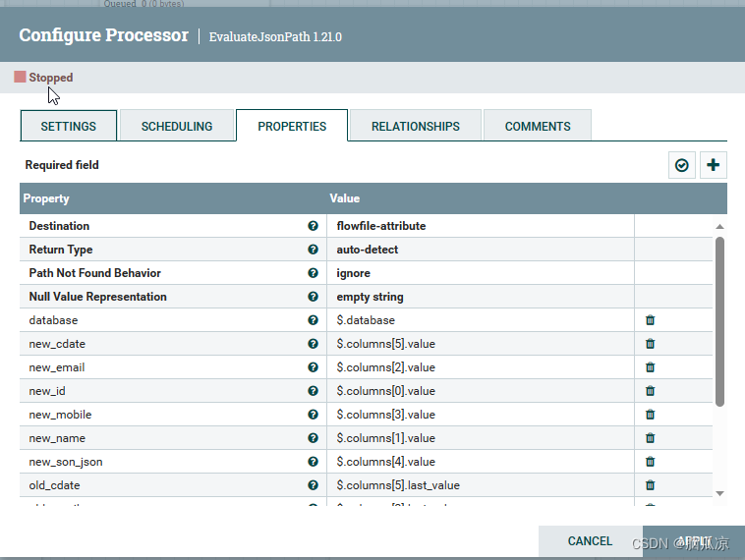
Task: Select the new_id property name
Action: [47, 391]
